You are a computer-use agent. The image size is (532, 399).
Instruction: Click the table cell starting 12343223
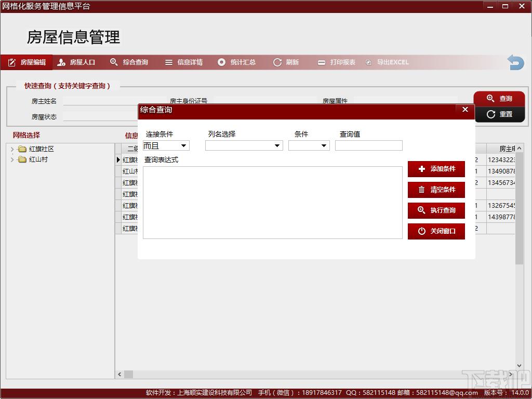(501, 160)
